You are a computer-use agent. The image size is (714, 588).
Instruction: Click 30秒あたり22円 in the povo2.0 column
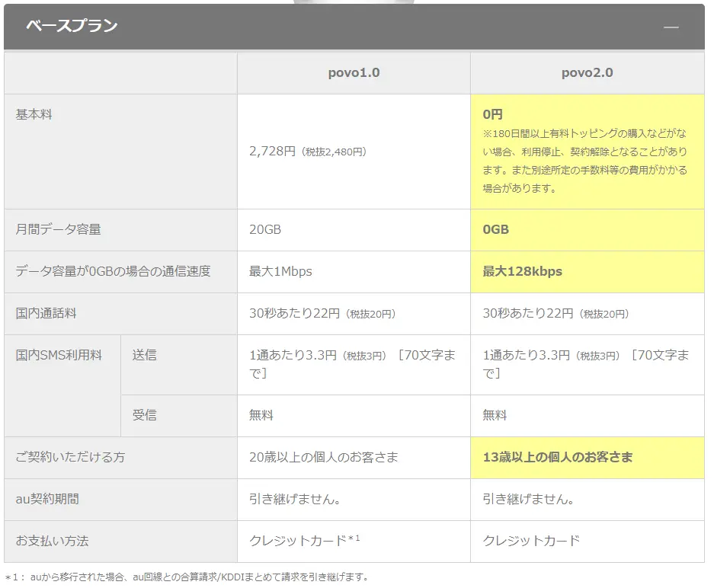pos(528,313)
